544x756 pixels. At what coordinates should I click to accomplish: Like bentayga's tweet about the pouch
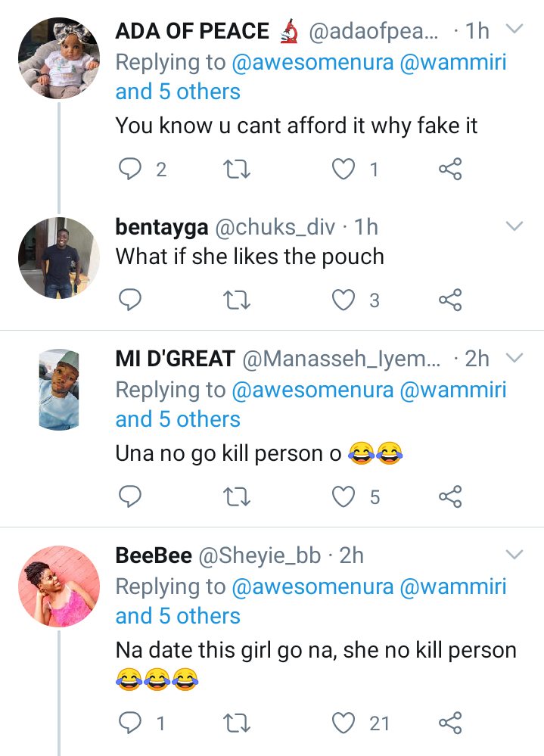coord(344,300)
